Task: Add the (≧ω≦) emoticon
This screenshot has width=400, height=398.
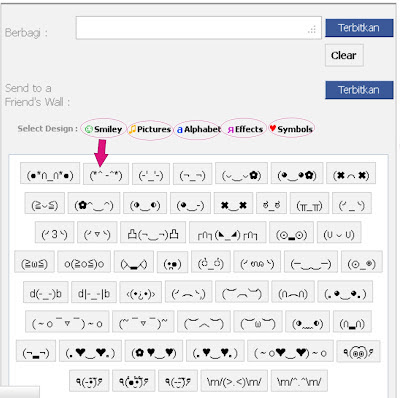Action: (34, 262)
